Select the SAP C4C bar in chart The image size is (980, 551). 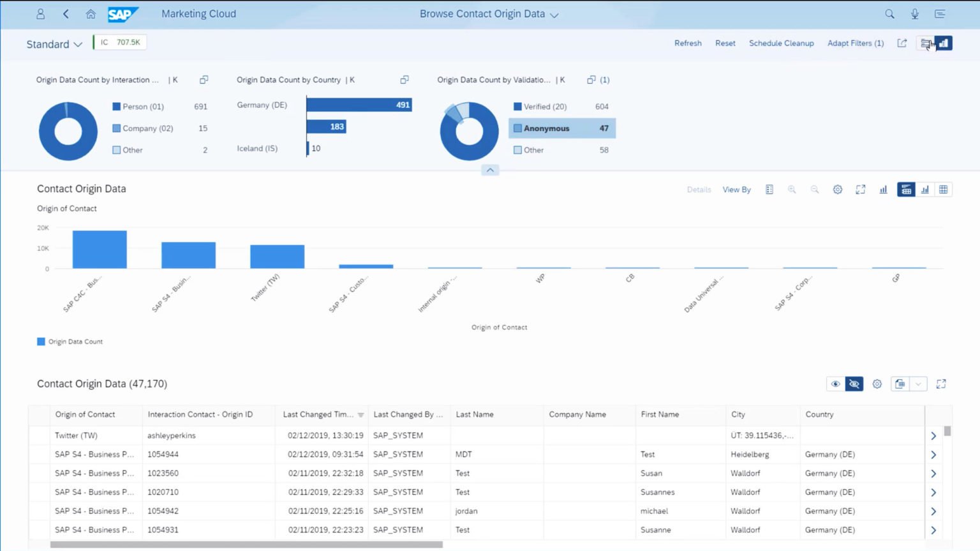pos(100,250)
